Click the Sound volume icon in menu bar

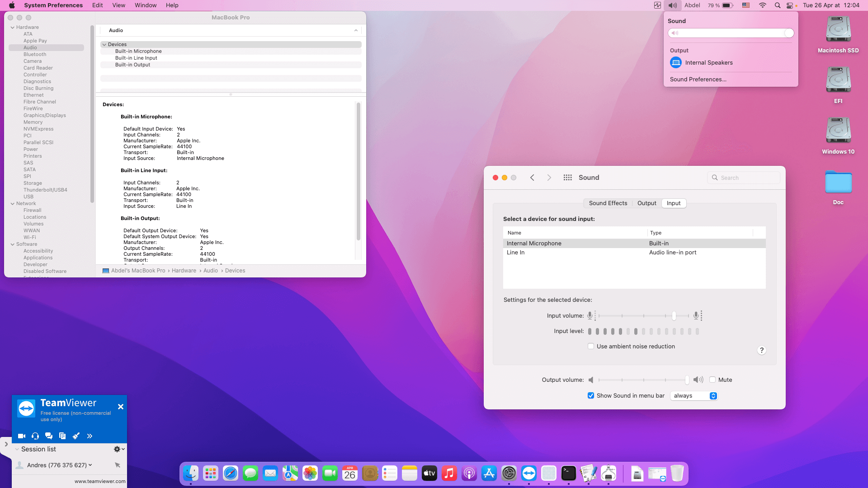(673, 5)
